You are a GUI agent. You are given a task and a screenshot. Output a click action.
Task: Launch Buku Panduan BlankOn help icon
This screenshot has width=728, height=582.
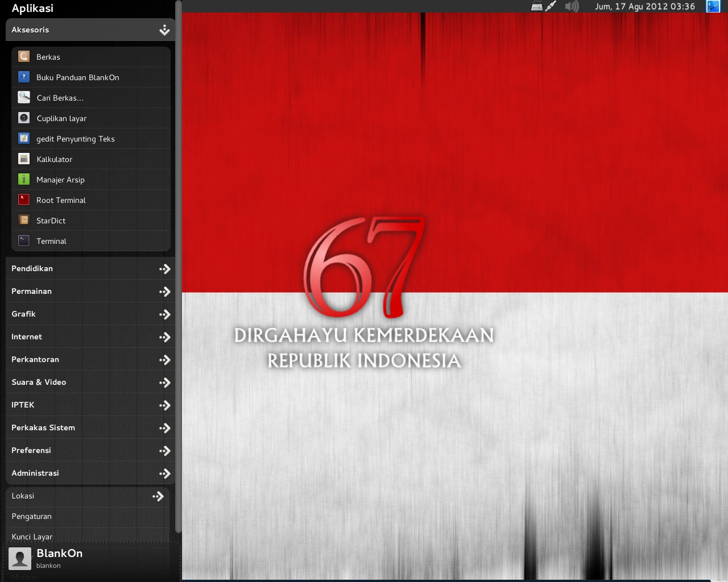coord(24,77)
